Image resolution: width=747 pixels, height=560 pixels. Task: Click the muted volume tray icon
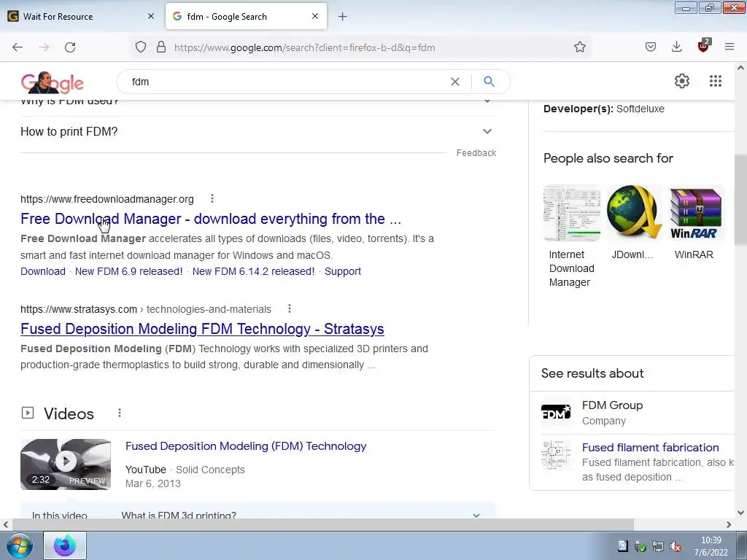click(675, 547)
